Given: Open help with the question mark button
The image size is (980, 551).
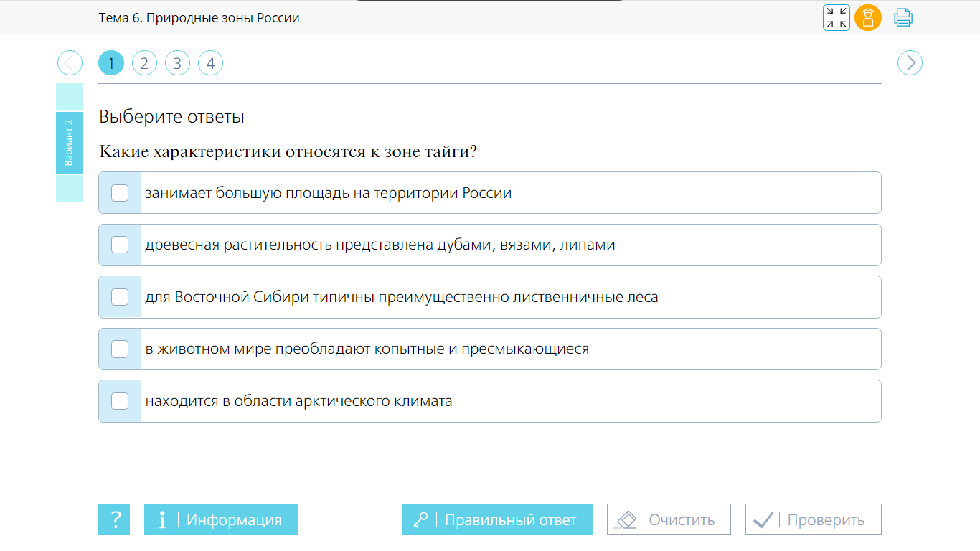Looking at the screenshot, I should click(x=115, y=519).
